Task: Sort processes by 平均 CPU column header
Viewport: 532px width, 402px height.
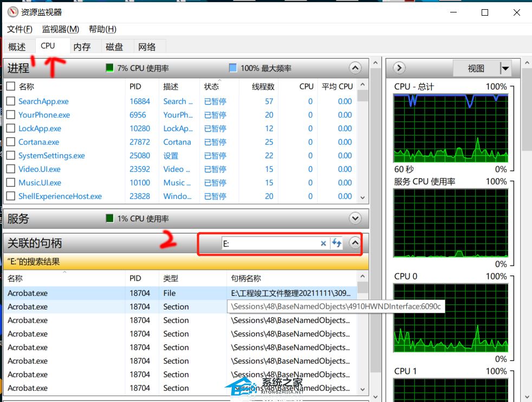Action: tap(337, 87)
